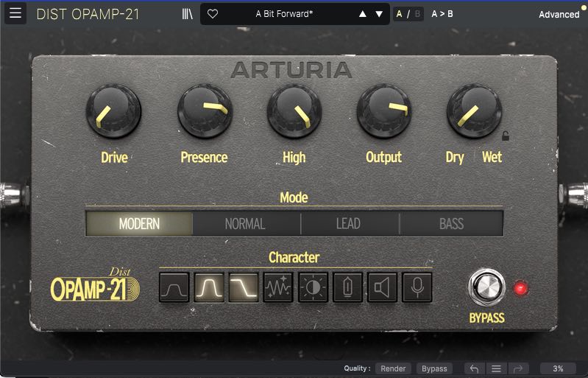Click the Output knob
This screenshot has width=588, height=378.
pos(384,111)
